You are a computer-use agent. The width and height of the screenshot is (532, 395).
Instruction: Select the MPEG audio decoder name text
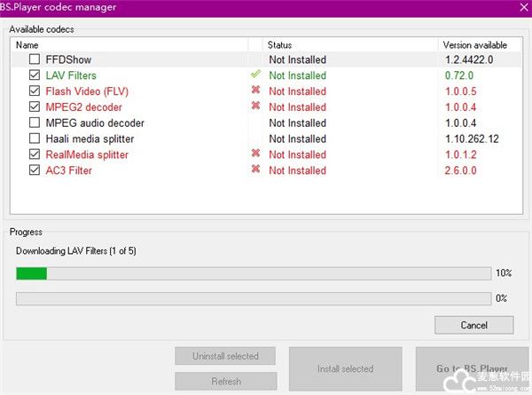click(95, 123)
